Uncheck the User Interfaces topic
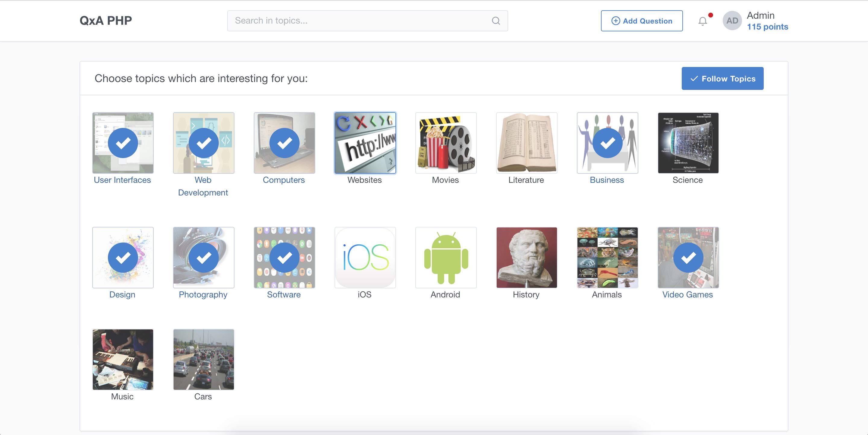The width and height of the screenshot is (868, 435). pos(123,143)
